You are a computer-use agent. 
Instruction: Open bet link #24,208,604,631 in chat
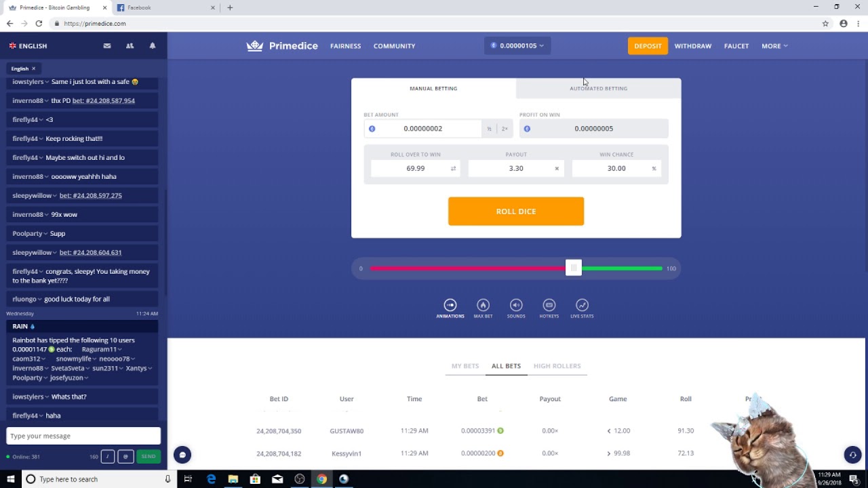pos(91,252)
